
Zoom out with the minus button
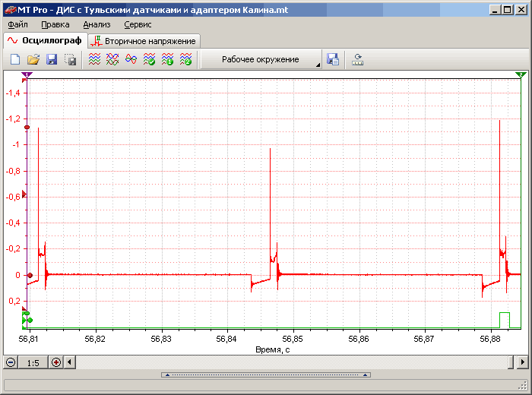(x=11, y=362)
